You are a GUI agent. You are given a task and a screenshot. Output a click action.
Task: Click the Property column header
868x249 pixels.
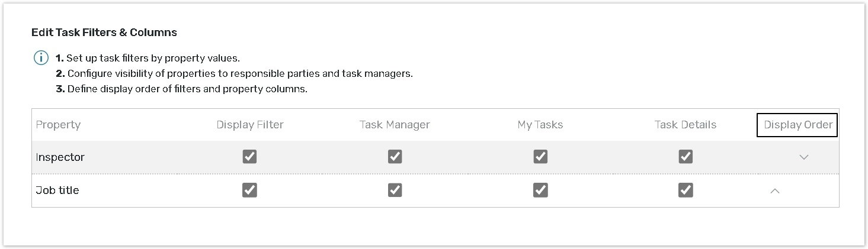pyautogui.click(x=58, y=125)
